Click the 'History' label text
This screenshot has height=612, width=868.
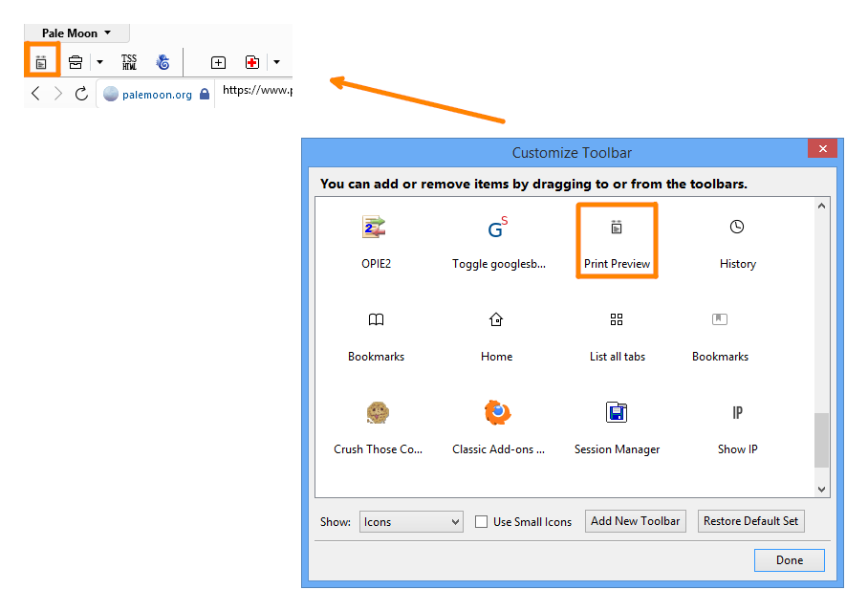tap(737, 264)
